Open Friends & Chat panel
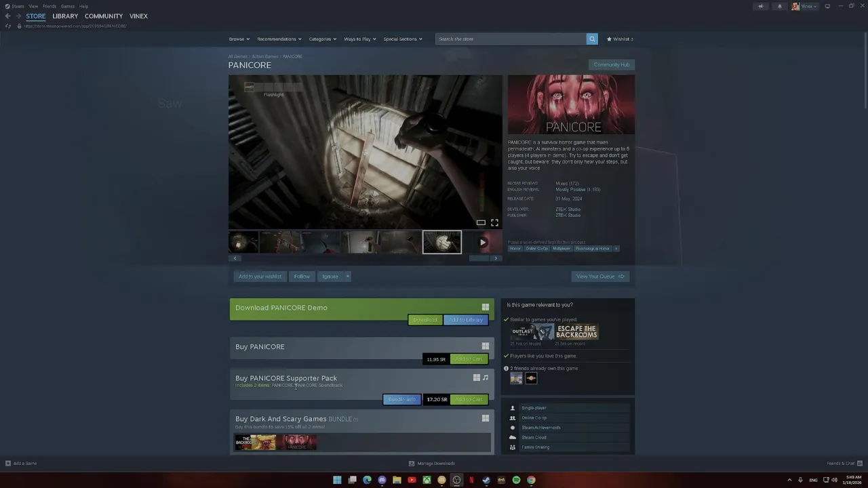 pyautogui.click(x=844, y=464)
